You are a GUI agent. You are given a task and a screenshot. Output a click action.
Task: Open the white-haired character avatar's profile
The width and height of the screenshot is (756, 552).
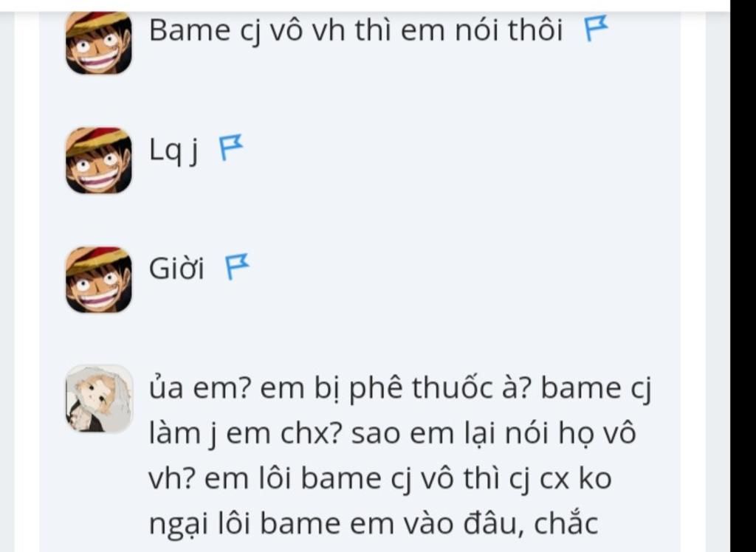coord(99,399)
